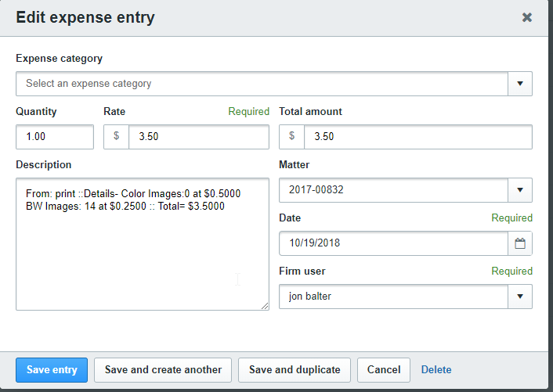Expand the Firm user dropdown arrow
This screenshot has width=553, height=392.
[x=520, y=297]
